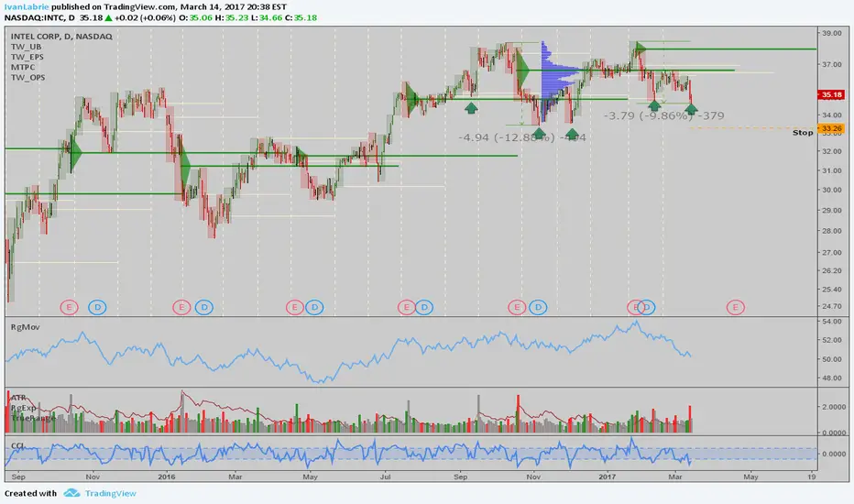
Task: Open the IvanLabrie author profile link
Action: [27, 7]
